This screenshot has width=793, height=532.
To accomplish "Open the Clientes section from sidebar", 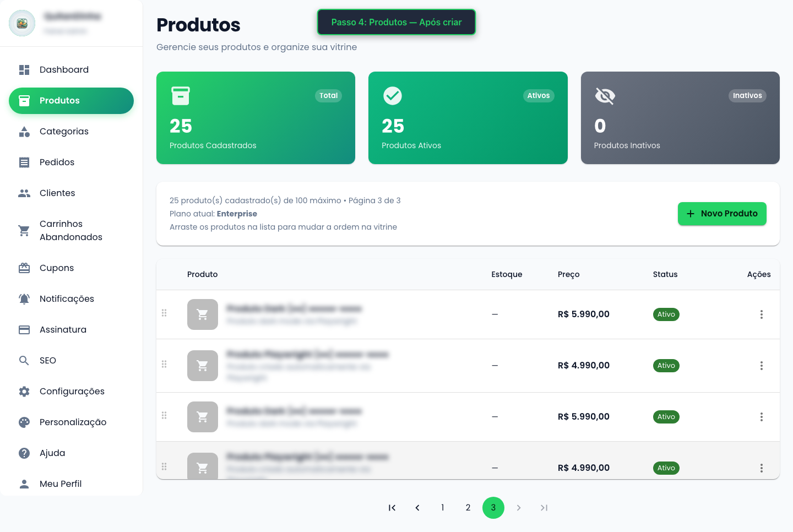I will point(57,193).
